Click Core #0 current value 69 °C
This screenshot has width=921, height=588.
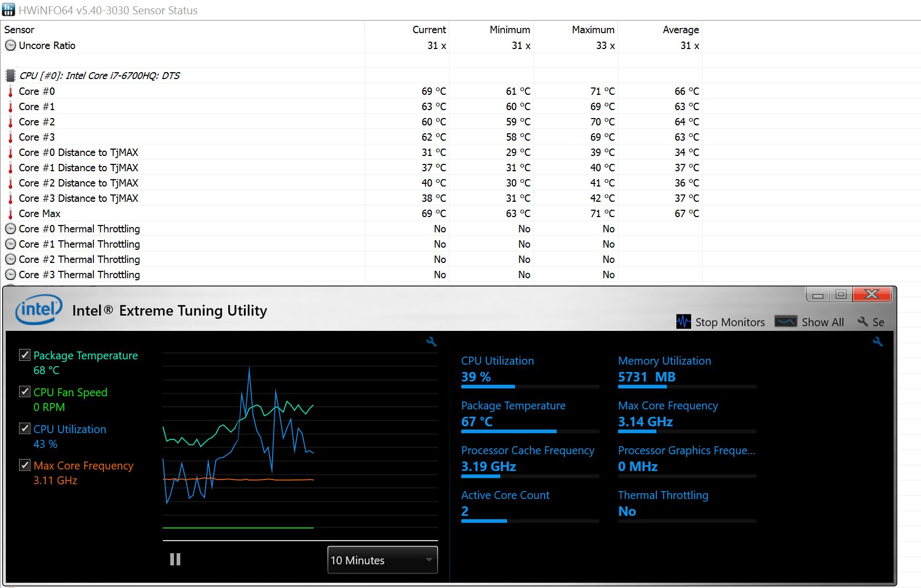pyautogui.click(x=433, y=91)
